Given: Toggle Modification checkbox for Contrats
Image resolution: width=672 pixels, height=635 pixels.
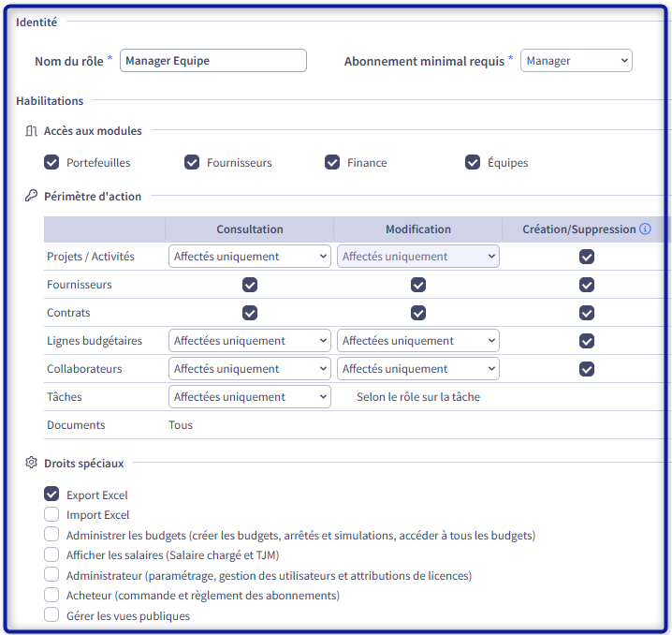Looking at the screenshot, I should tap(418, 313).
